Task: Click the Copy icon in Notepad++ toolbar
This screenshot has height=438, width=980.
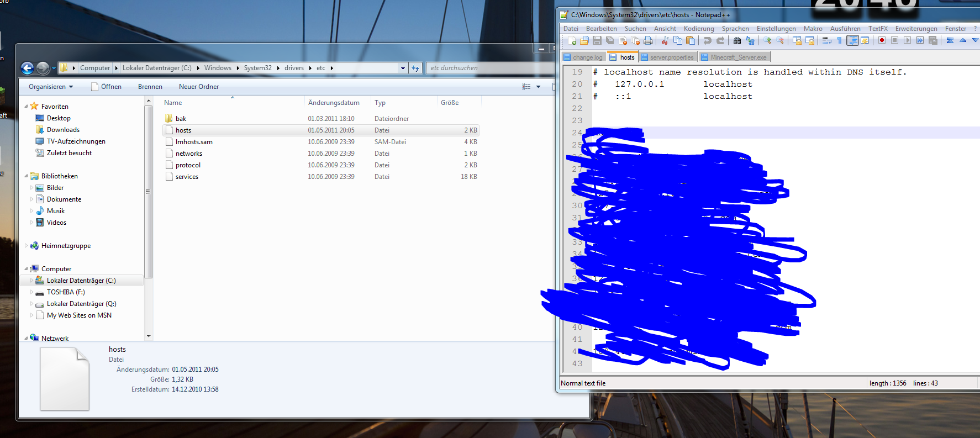Action: click(678, 40)
